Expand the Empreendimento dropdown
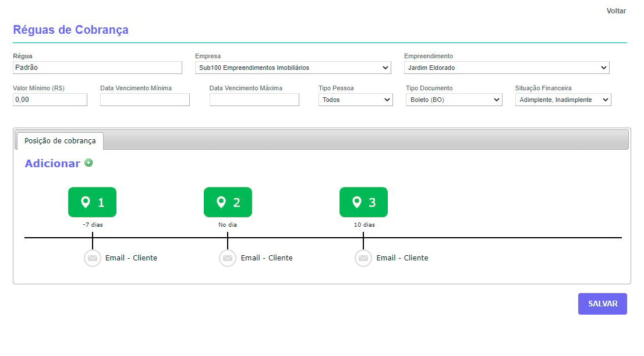The width and height of the screenshot is (644, 356). (506, 68)
